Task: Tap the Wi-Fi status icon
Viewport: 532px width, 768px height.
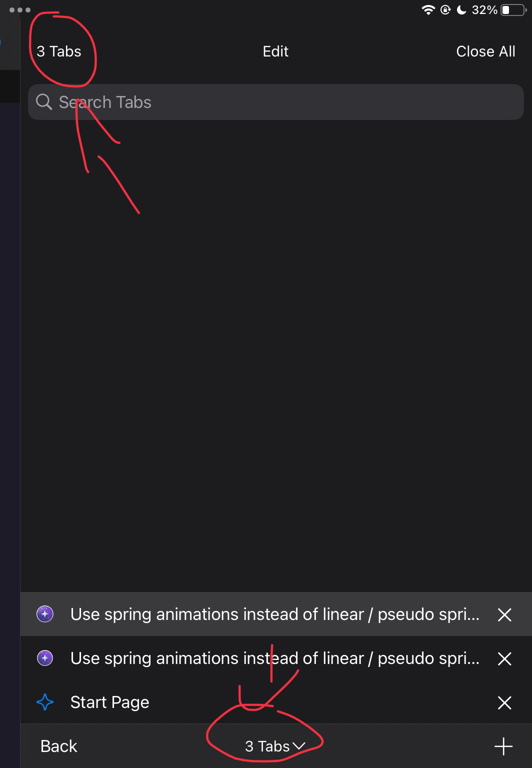Action: pos(428,10)
